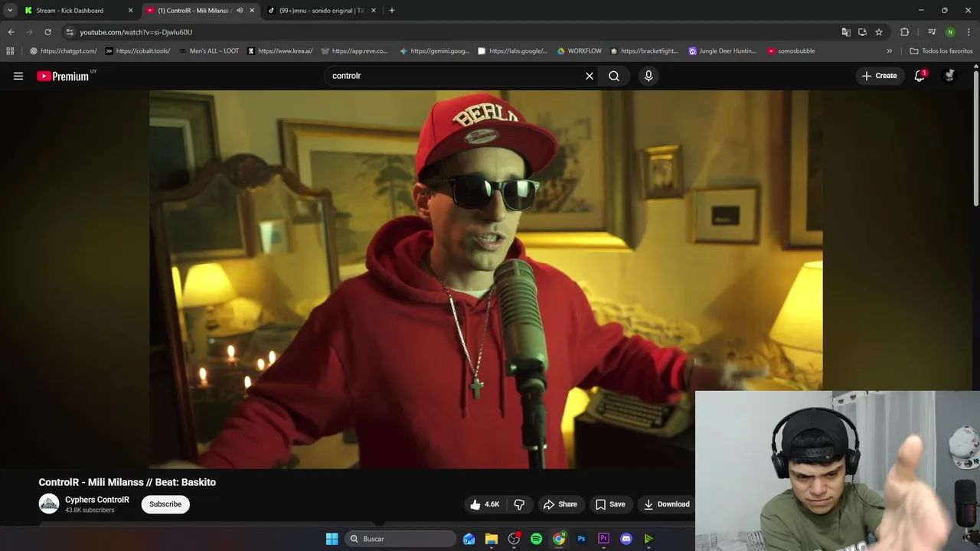The width and height of the screenshot is (980, 551).
Task: Expand hidden bookmarks chevron
Action: pos(890,51)
